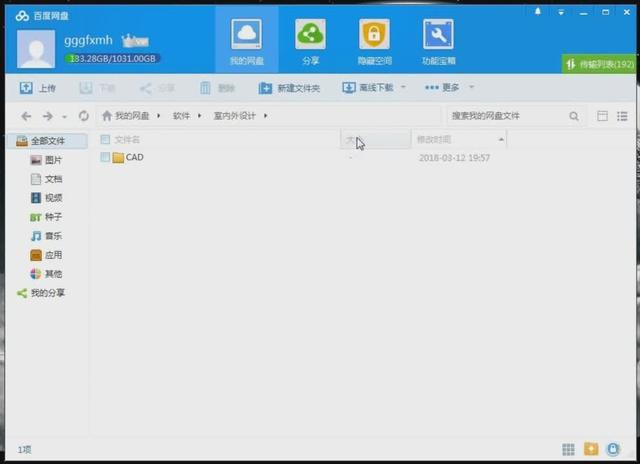The height and width of the screenshot is (464, 640).
Task: Open 我的分享 in sidebar
Action: [x=41, y=293]
